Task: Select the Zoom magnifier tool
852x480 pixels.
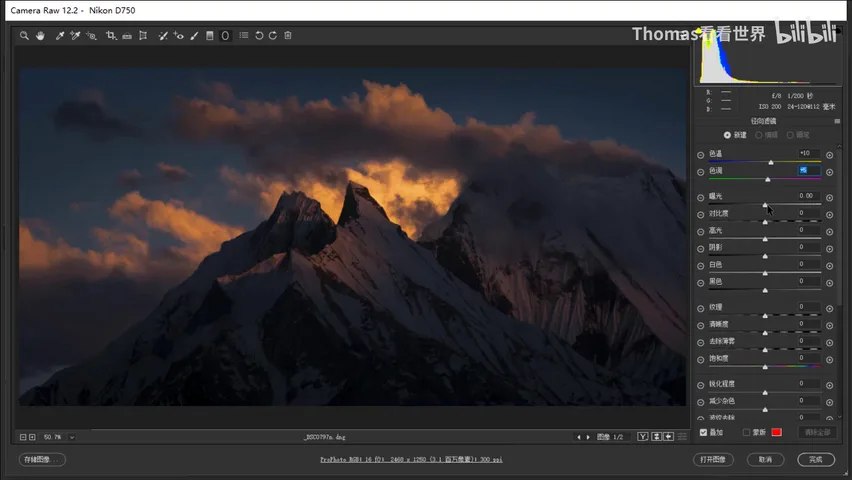Action: (x=24, y=35)
